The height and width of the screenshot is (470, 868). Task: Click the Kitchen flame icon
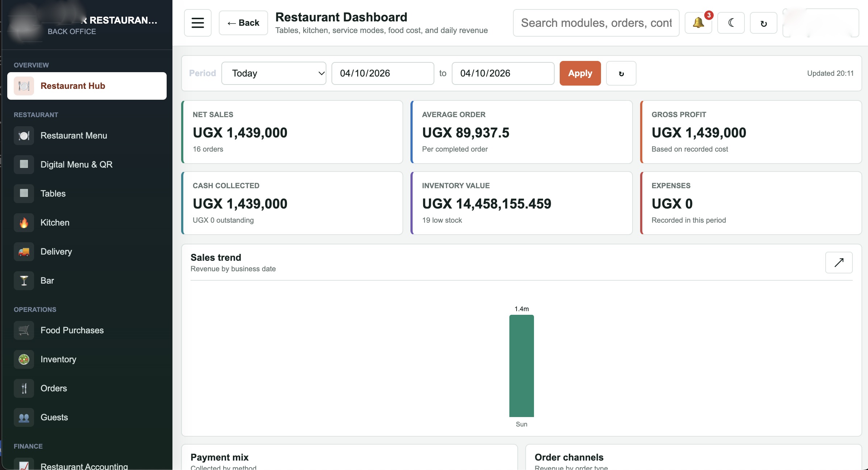click(24, 223)
